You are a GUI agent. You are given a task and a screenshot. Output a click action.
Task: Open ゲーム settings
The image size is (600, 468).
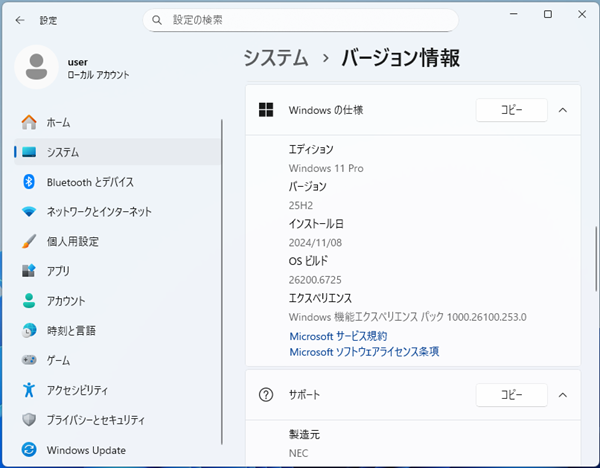117,360
